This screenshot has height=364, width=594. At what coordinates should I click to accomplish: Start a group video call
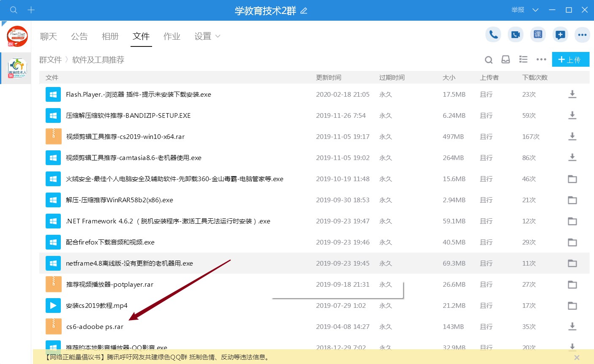pos(515,35)
